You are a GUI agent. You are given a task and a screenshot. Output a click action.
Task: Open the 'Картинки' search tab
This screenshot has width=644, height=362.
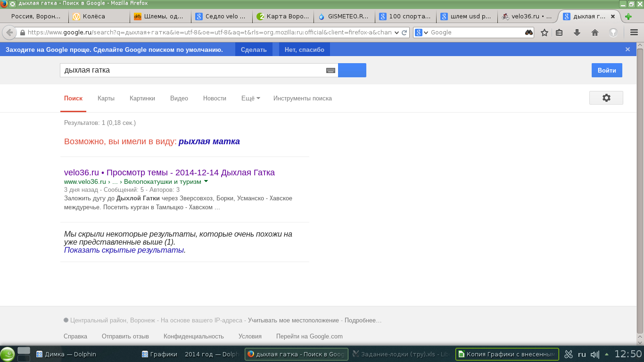[142, 99]
